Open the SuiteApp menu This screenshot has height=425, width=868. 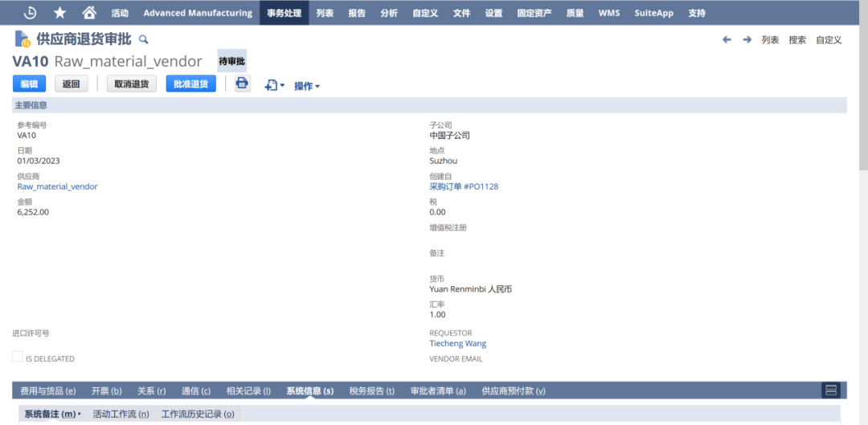tap(653, 13)
